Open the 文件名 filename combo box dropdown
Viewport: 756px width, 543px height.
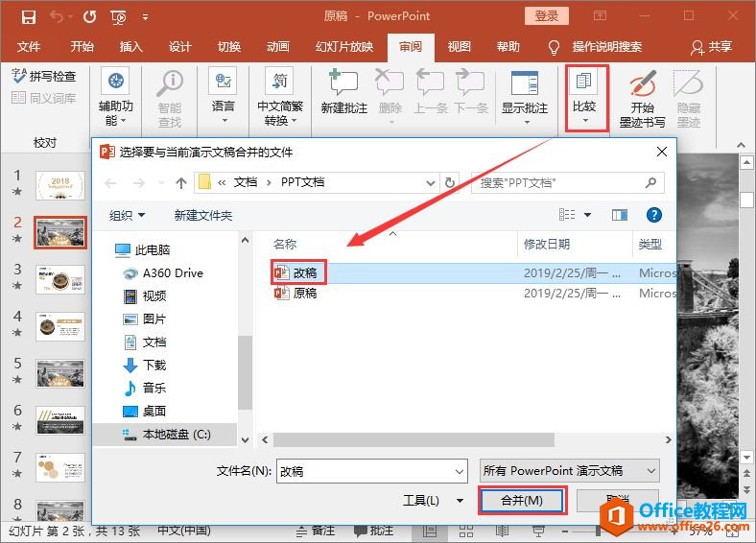[460, 472]
